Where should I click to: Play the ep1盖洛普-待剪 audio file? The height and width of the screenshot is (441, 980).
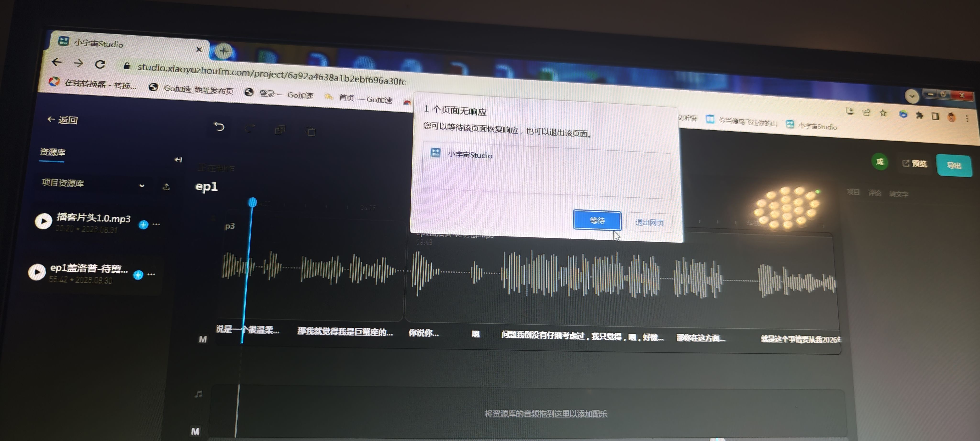coord(37,272)
